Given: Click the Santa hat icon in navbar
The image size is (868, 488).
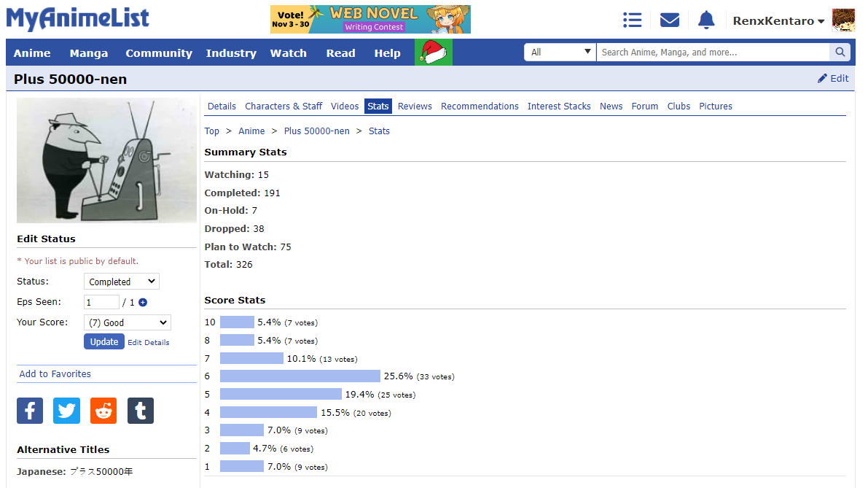Looking at the screenshot, I should tap(434, 53).
